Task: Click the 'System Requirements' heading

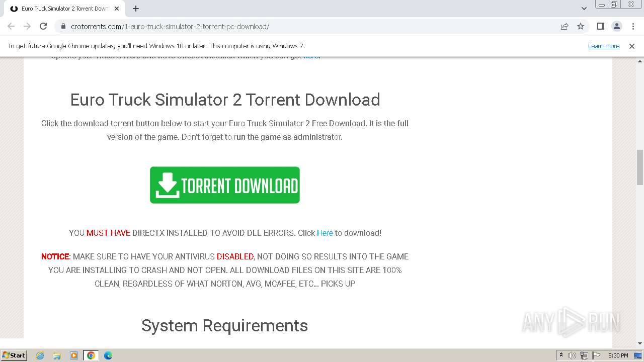Action: (x=224, y=325)
